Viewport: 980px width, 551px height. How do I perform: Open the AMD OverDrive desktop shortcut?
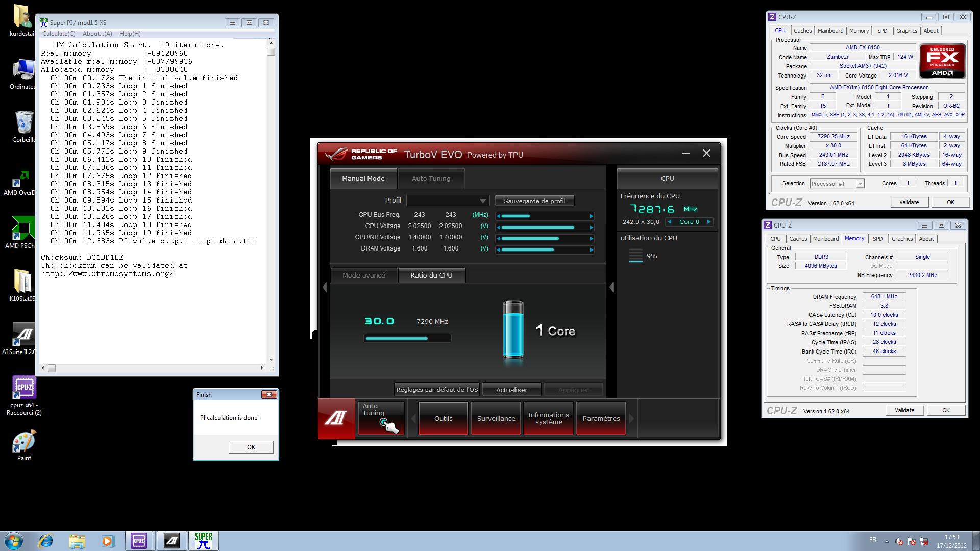[x=20, y=183]
